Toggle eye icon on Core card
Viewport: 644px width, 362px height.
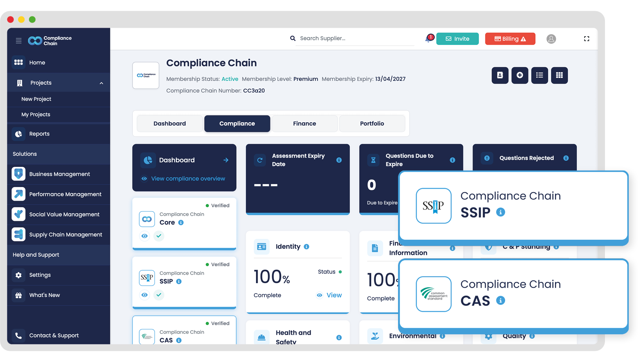[x=144, y=236]
